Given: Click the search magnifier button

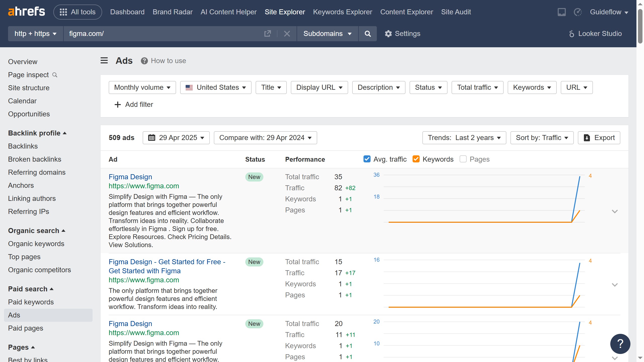Looking at the screenshot, I should (368, 34).
